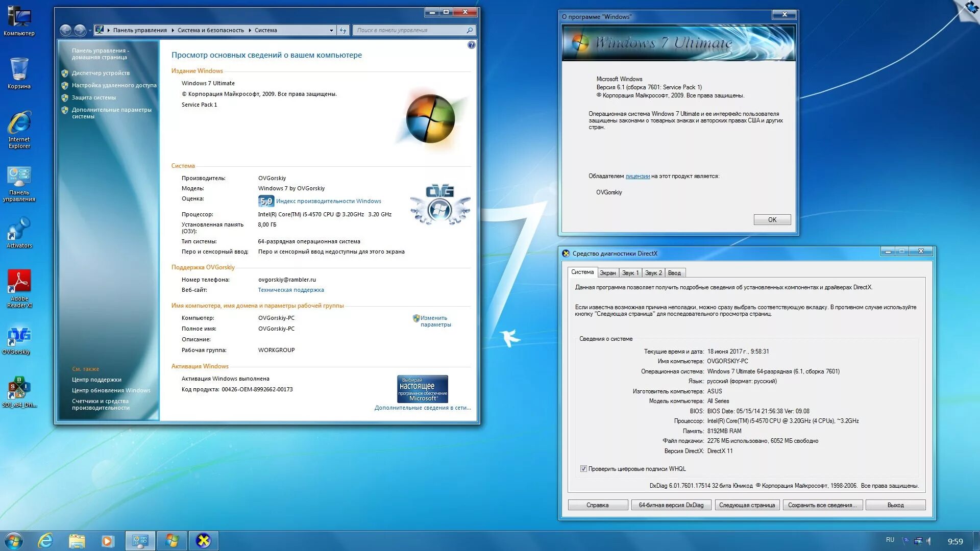Switch to the Звук 1 tab
The width and height of the screenshot is (980, 551).
pos(630,273)
